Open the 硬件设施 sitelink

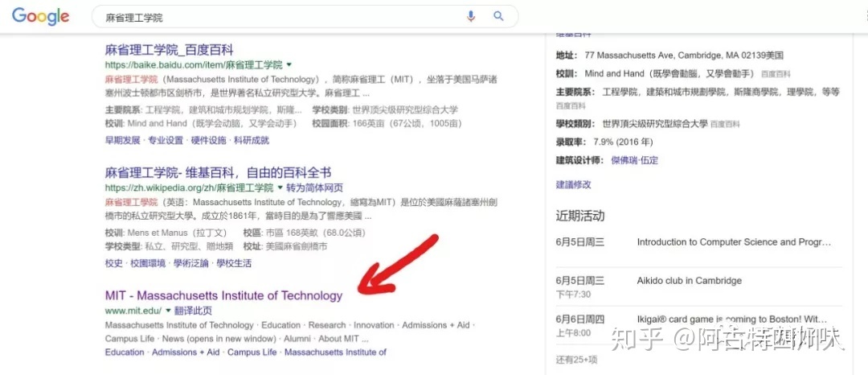click(x=209, y=141)
